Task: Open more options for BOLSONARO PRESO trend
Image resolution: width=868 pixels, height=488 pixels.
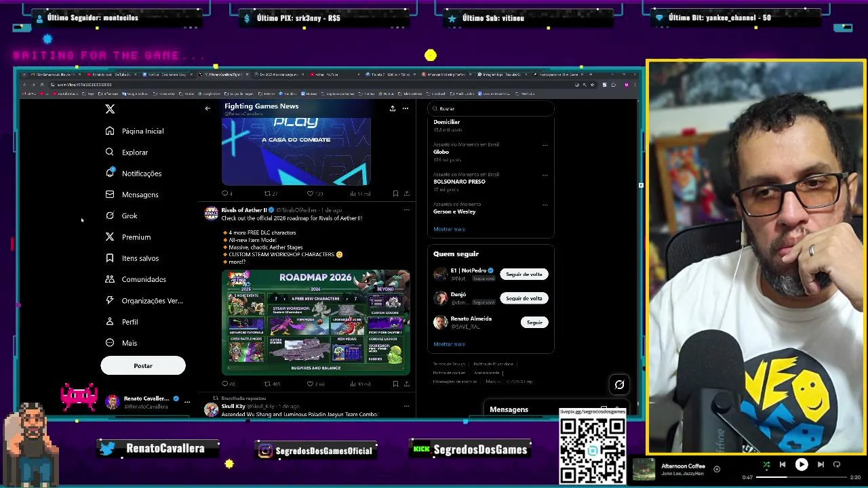Action: 545,175
